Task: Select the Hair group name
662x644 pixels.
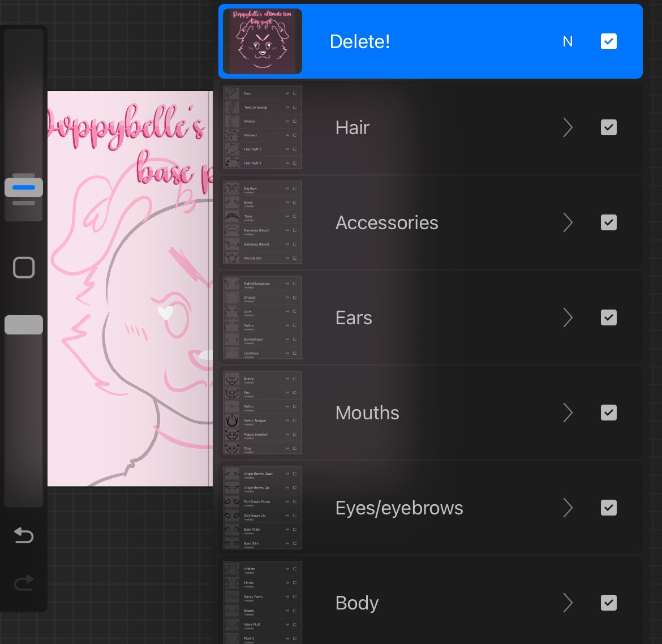Action: (353, 127)
